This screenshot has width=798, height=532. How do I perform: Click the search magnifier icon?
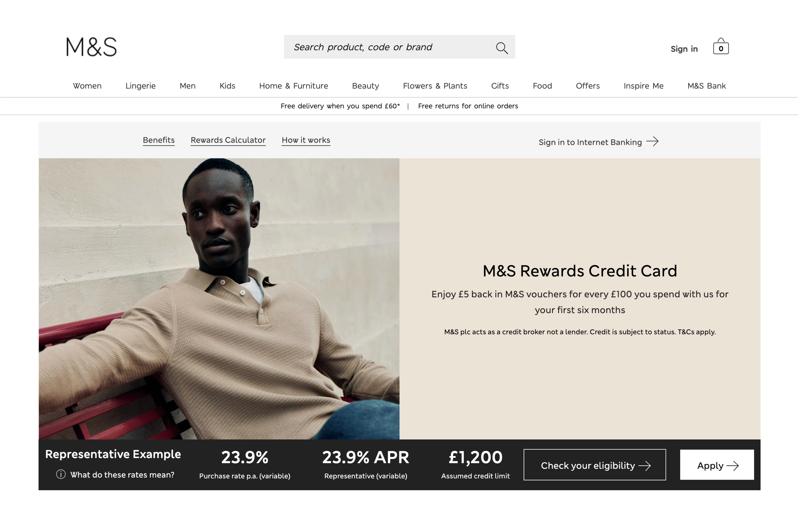502,48
